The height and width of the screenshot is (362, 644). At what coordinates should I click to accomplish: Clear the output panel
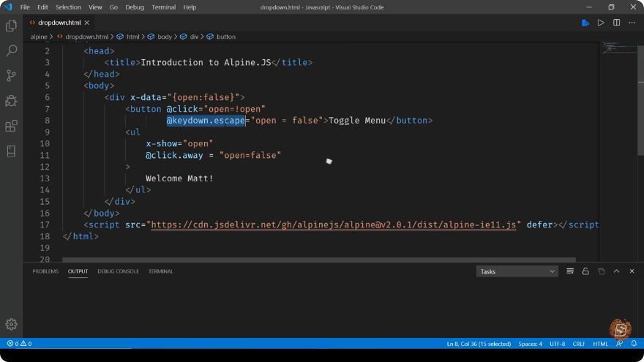pos(569,271)
